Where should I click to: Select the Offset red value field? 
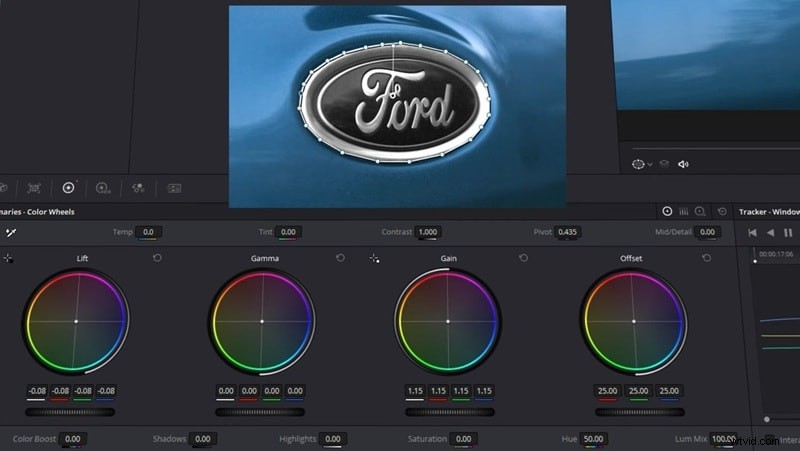(x=607, y=391)
